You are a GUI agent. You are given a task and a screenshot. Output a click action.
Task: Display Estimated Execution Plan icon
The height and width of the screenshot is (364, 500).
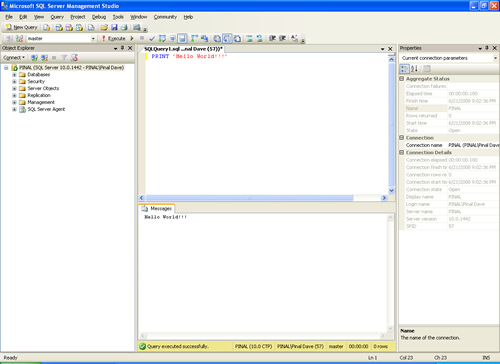(x=162, y=39)
